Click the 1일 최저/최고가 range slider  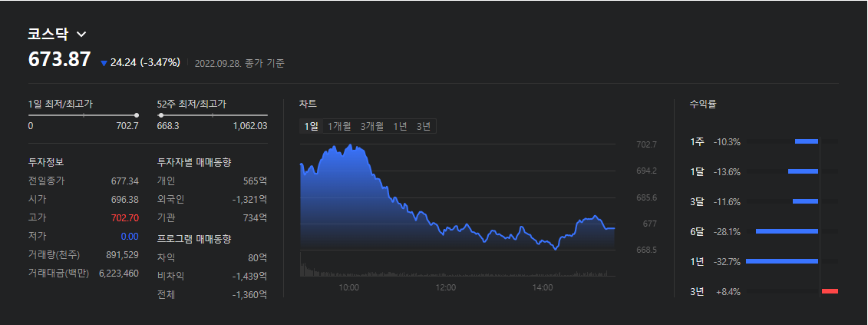pyautogui.click(x=83, y=114)
